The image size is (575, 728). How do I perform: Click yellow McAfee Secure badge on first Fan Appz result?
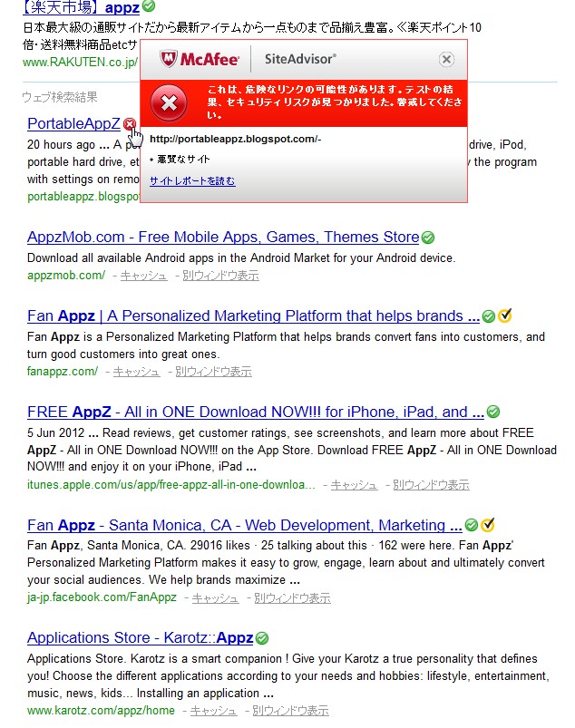[505, 316]
